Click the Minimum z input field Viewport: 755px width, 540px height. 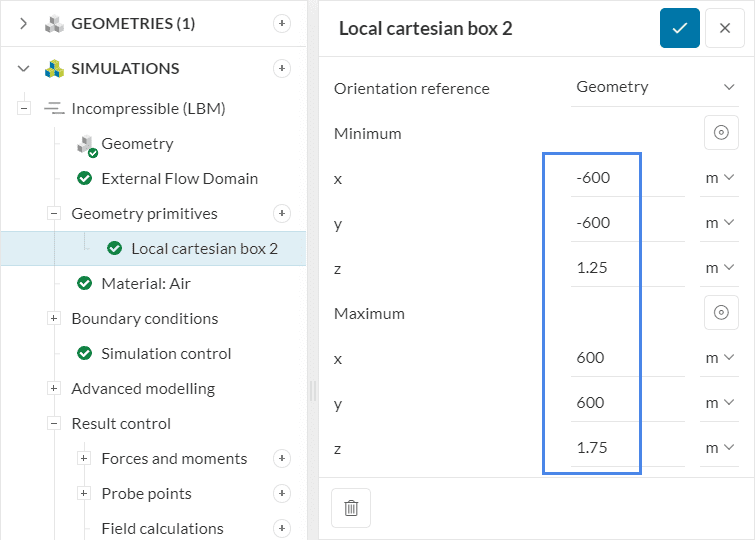click(x=605, y=268)
